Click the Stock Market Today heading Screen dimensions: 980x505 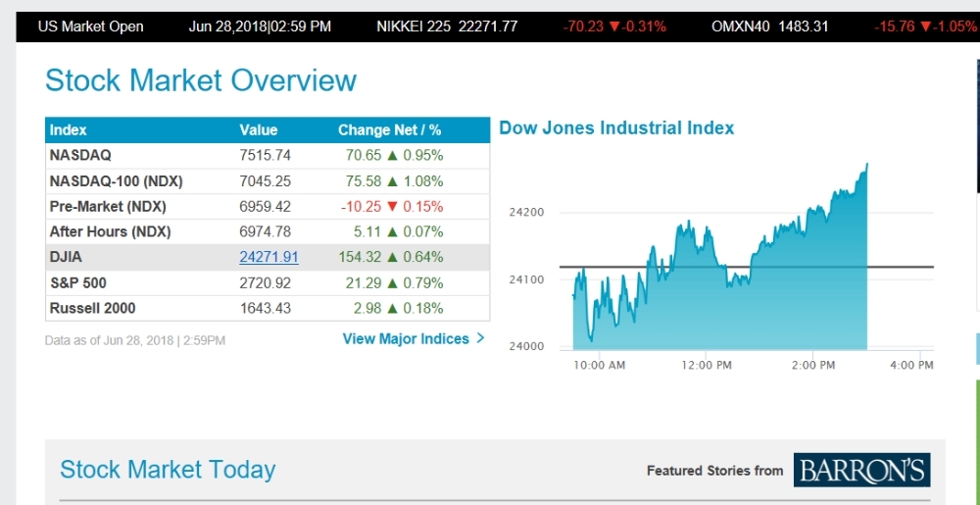[168, 470]
